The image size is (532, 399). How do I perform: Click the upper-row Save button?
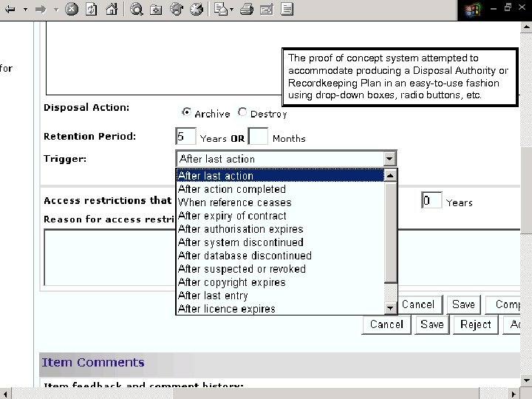(x=463, y=304)
